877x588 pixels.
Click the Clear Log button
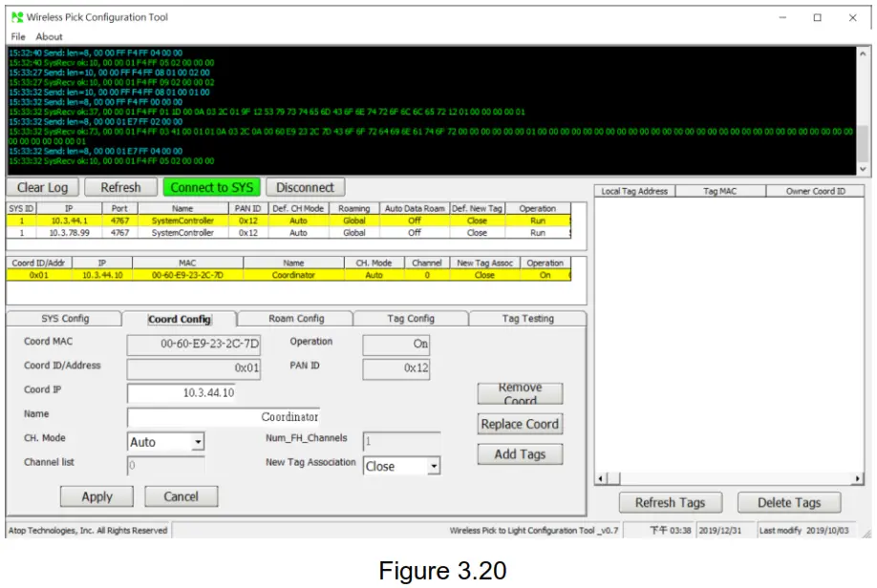click(43, 188)
